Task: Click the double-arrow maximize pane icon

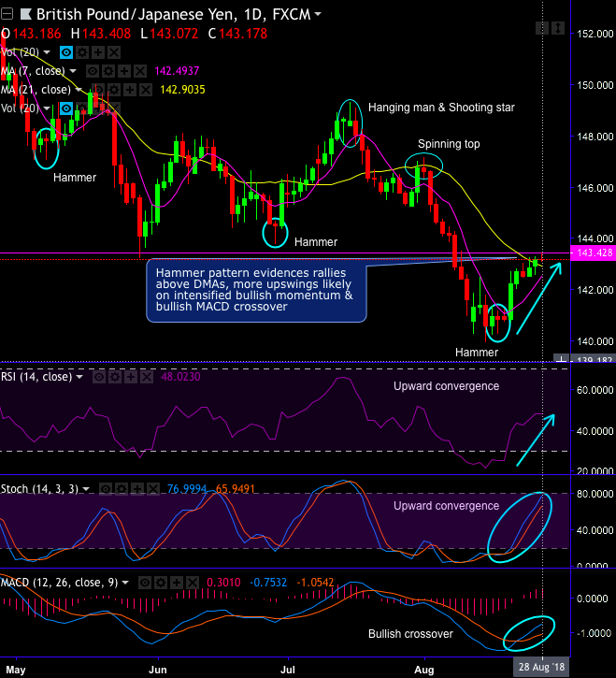Action: [x=558, y=28]
